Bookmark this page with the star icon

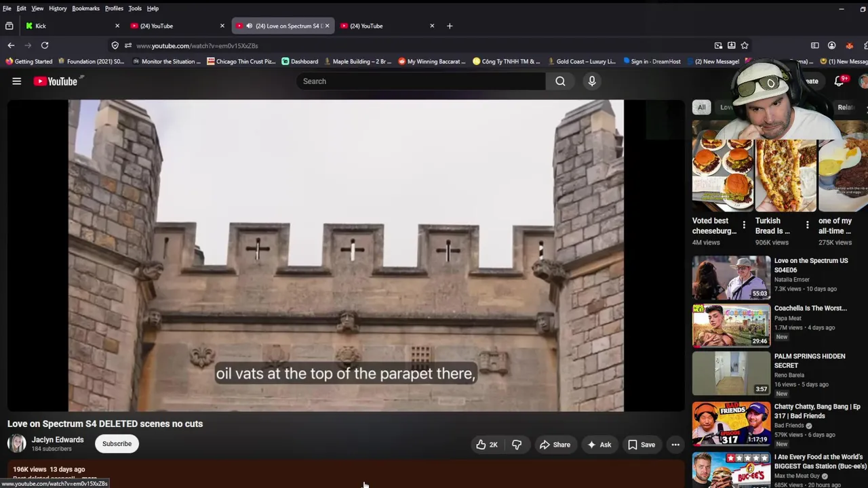pyautogui.click(x=745, y=45)
